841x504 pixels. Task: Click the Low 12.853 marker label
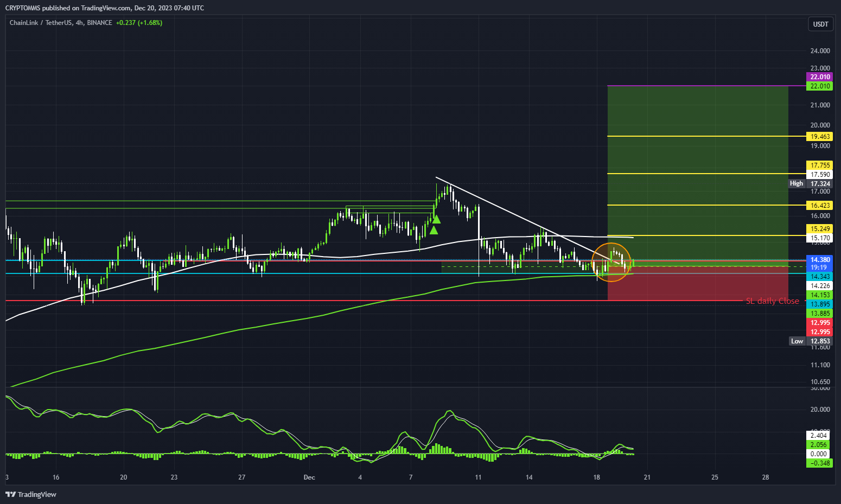coord(811,341)
